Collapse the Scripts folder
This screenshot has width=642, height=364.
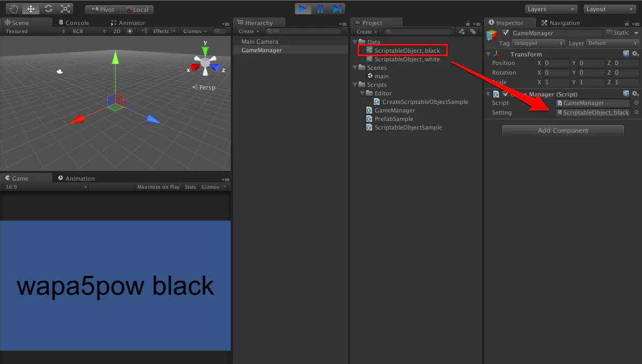tap(355, 85)
